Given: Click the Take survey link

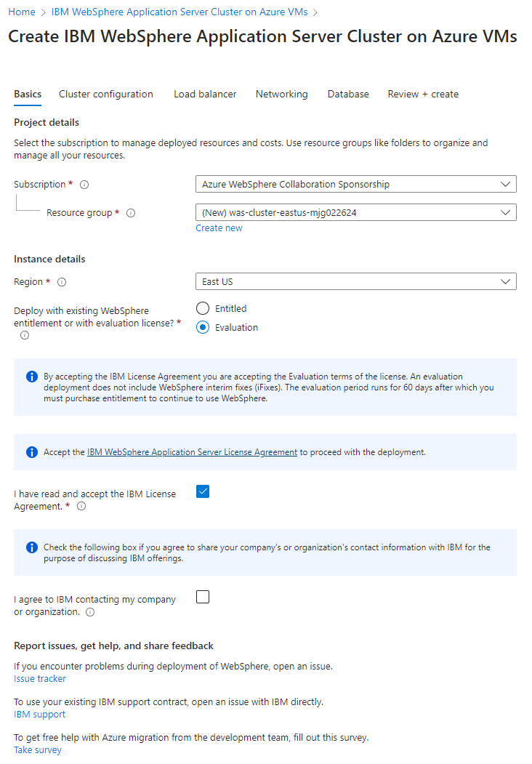Looking at the screenshot, I should 37,749.
